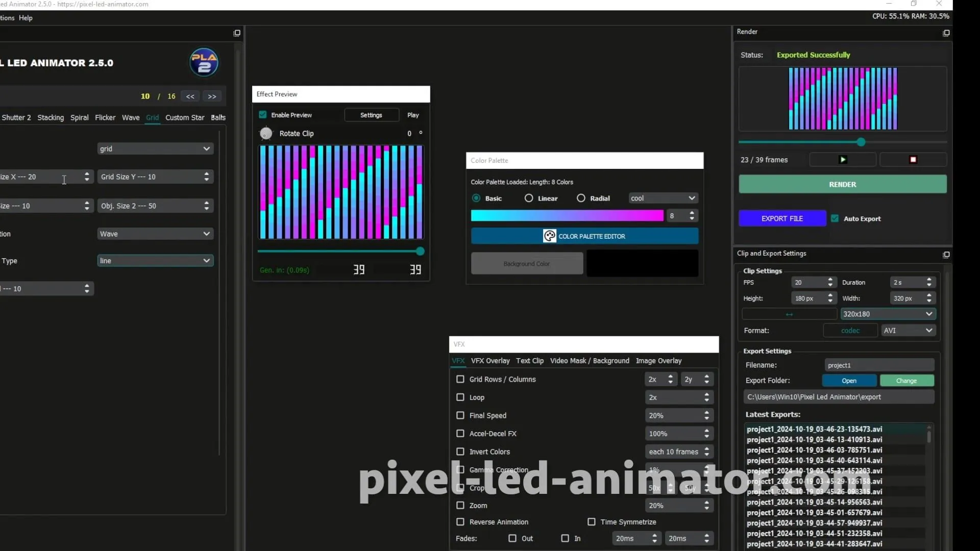Move the effect preview timeline slider
Image resolution: width=980 pixels, height=551 pixels.
pos(420,251)
